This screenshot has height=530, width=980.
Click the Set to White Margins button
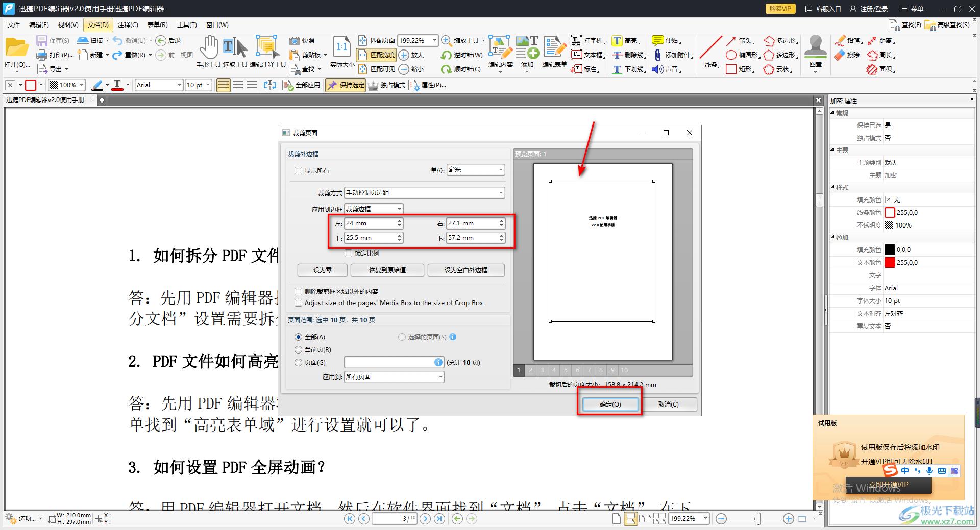coord(466,270)
